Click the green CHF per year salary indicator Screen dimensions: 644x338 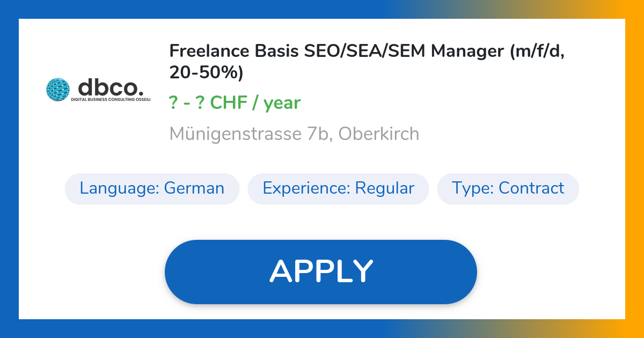(235, 102)
